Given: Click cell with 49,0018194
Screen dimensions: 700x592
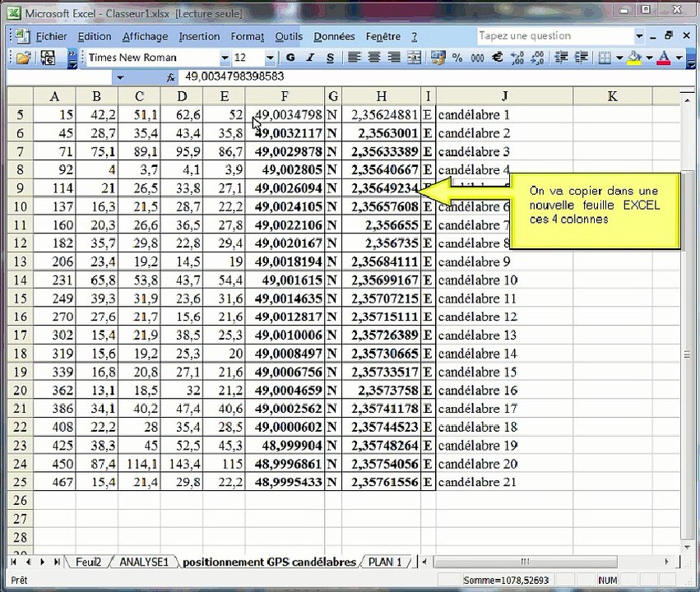Looking at the screenshot, I should (x=285, y=261).
